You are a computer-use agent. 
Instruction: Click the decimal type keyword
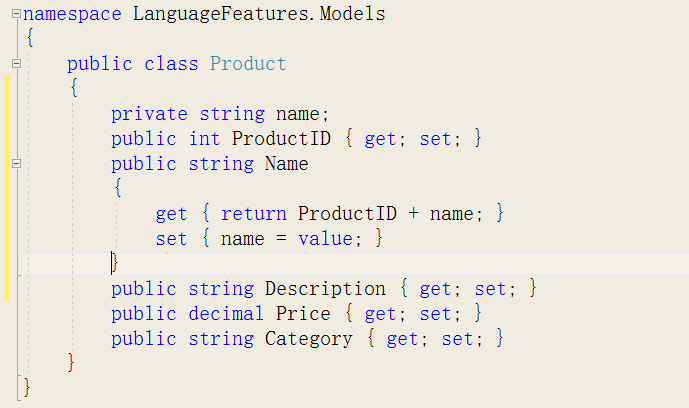tap(226, 314)
